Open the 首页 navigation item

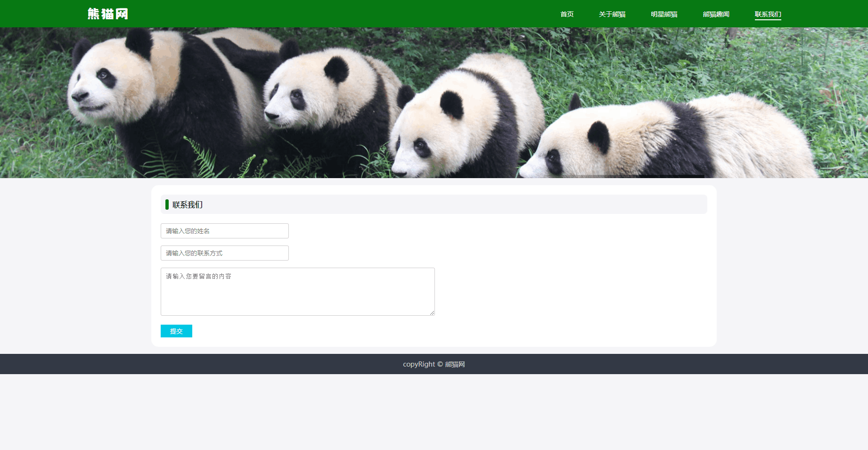coord(567,14)
